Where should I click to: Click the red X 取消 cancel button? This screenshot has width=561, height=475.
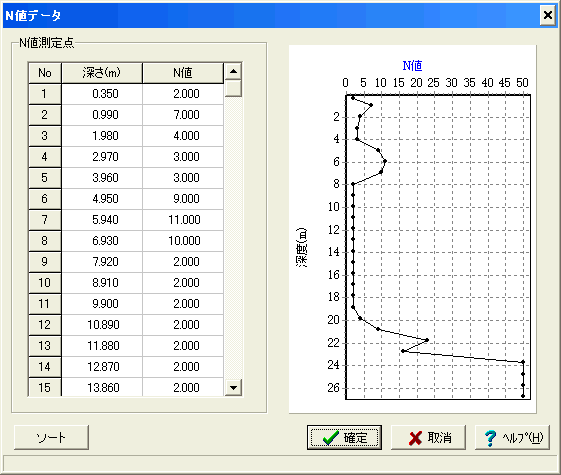(x=428, y=437)
